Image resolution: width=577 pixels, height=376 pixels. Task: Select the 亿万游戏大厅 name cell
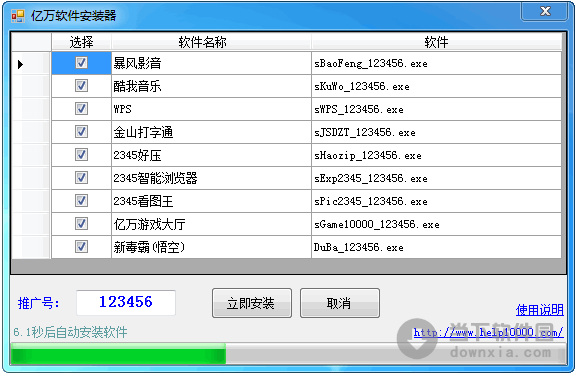(x=211, y=224)
